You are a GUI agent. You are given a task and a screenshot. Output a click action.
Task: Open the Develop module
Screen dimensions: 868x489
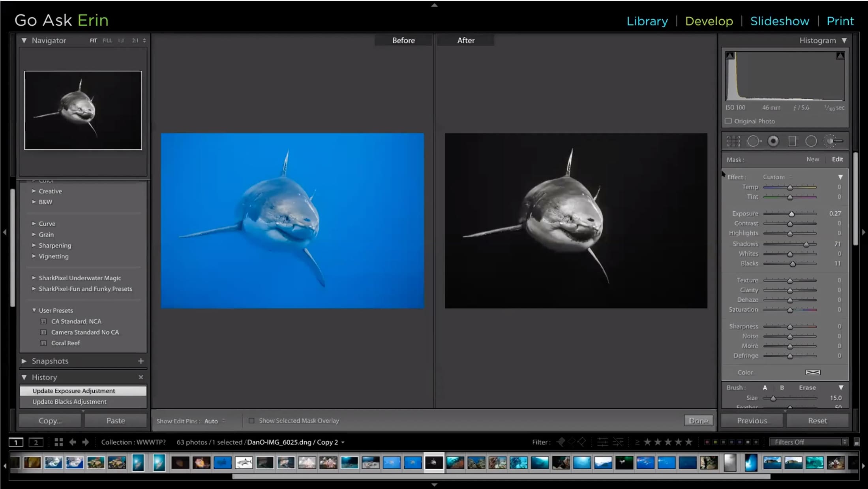[709, 21]
